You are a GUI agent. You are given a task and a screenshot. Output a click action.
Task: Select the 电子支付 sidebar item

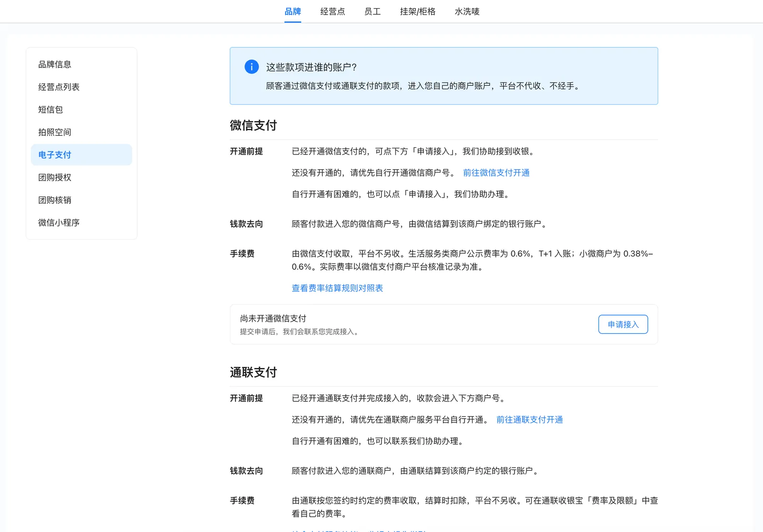tap(82, 155)
